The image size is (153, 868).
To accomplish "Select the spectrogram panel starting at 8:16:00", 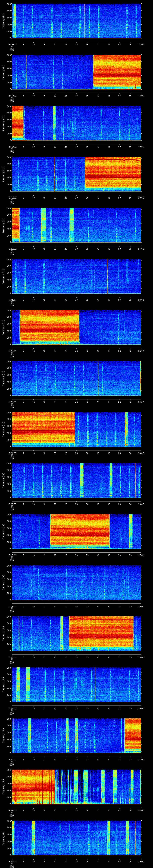I will pos(76,21).
